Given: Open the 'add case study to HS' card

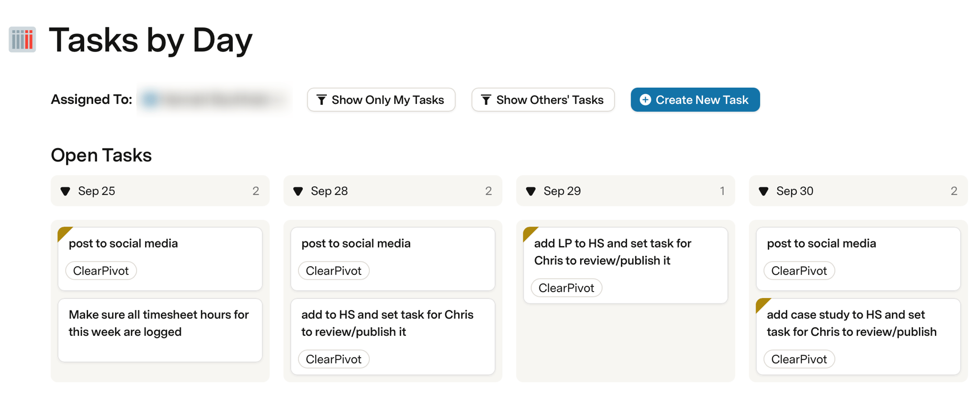Looking at the screenshot, I should tap(858, 337).
